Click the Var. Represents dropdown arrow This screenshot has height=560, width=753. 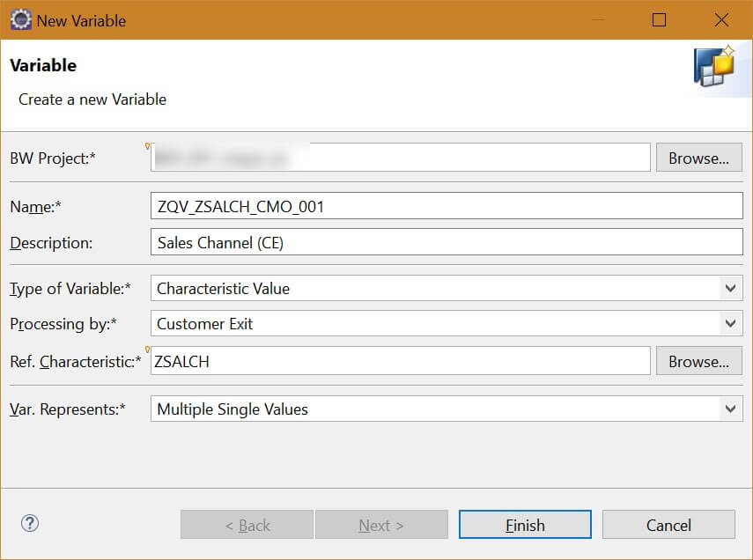coord(730,409)
